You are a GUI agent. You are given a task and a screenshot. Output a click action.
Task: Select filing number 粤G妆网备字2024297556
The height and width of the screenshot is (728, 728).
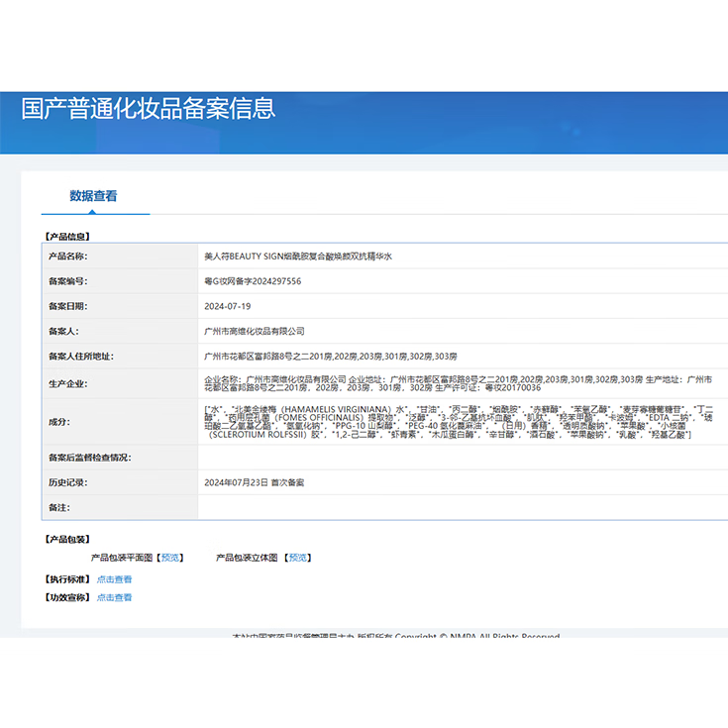[x=253, y=281]
